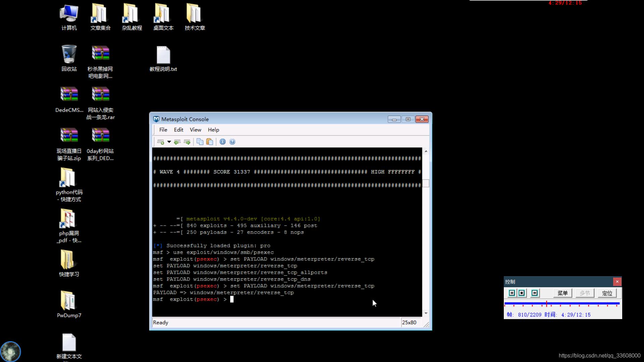644x362 pixels.
Task: Open the Edit menu in Metasploit Console
Action: (x=178, y=130)
